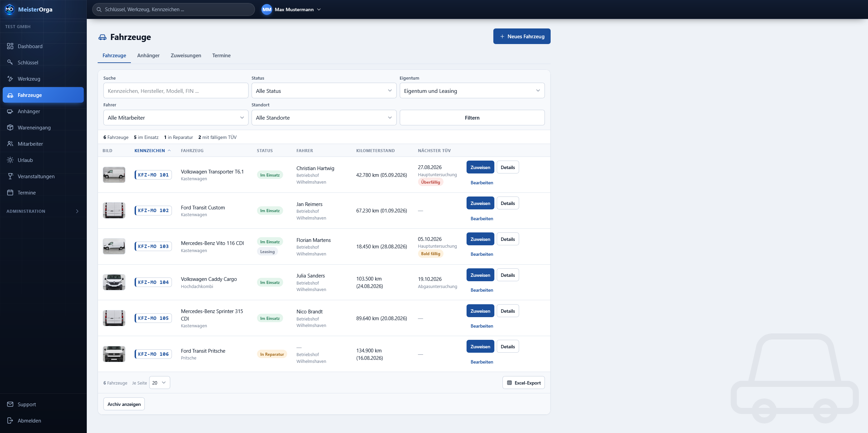Open the Alle Status dropdown
Viewport: 868px width, 433px height.
[324, 91]
